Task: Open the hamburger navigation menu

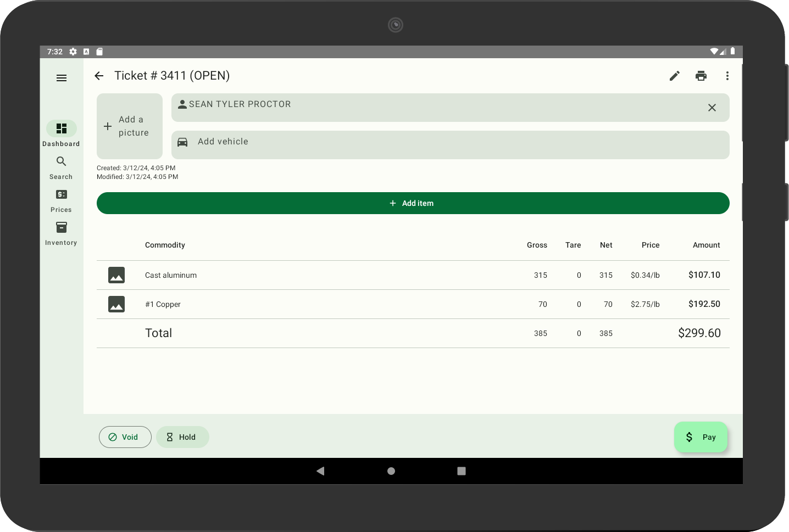Action: pyautogui.click(x=62, y=78)
